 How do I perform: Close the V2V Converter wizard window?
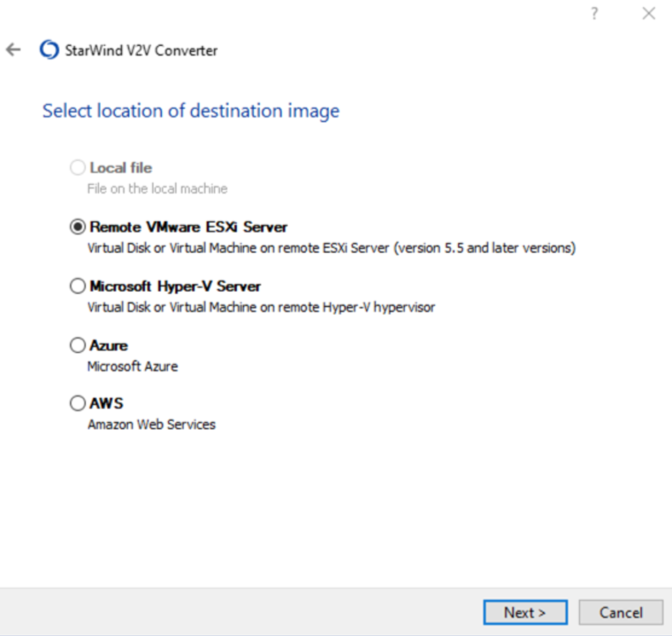coord(648,14)
